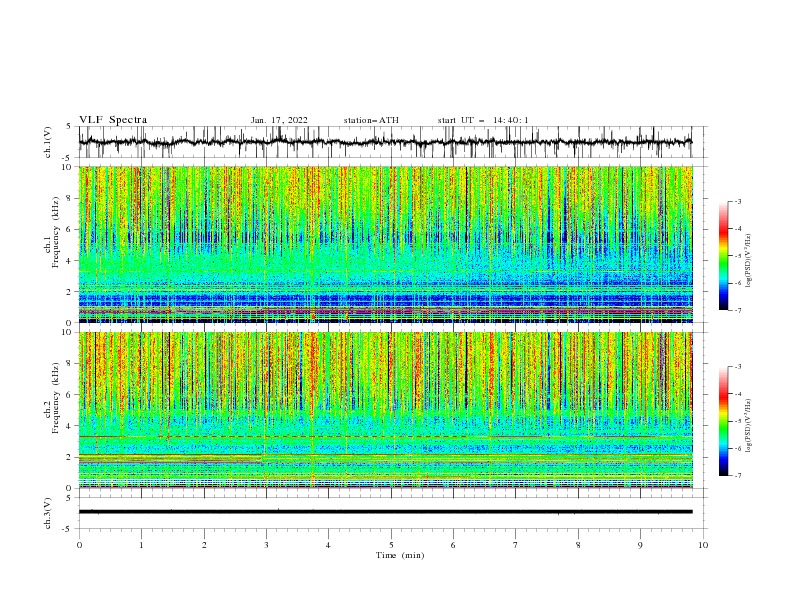Image resolution: width=792 pixels, height=612 pixels.
Task: Click the "-7" tick on ch.1 color bar
Action: point(737,311)
